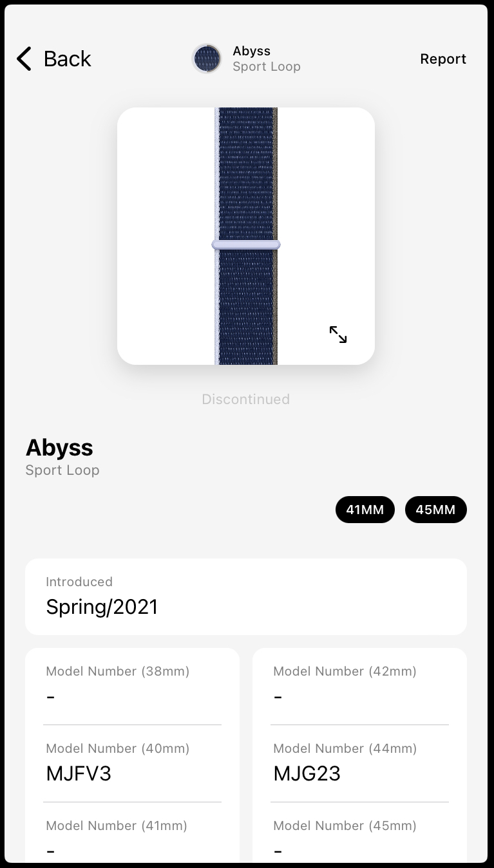
Task: Click the Back text label
Action: click(x=68, y=59)
